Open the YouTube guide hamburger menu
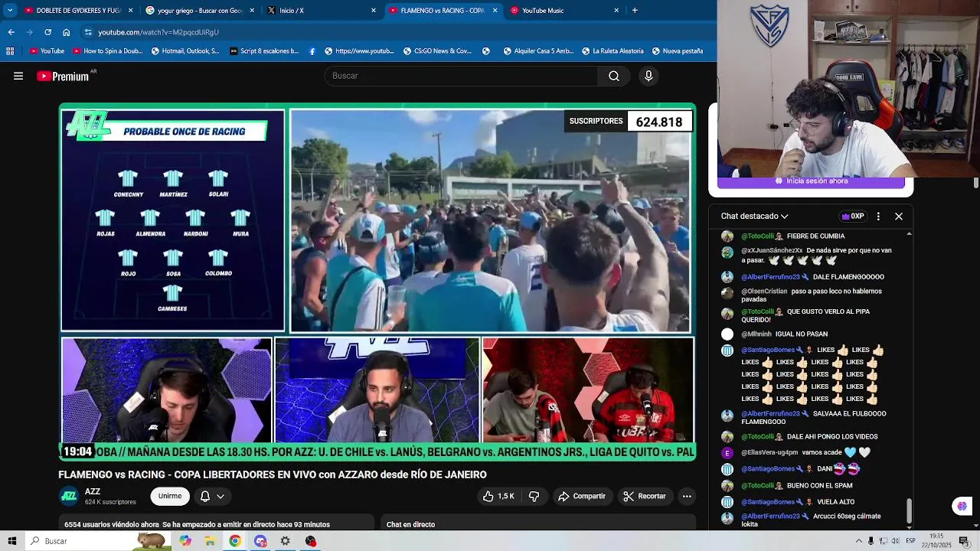This screenshot has height=551, width=980. click(x=18, y=76)
